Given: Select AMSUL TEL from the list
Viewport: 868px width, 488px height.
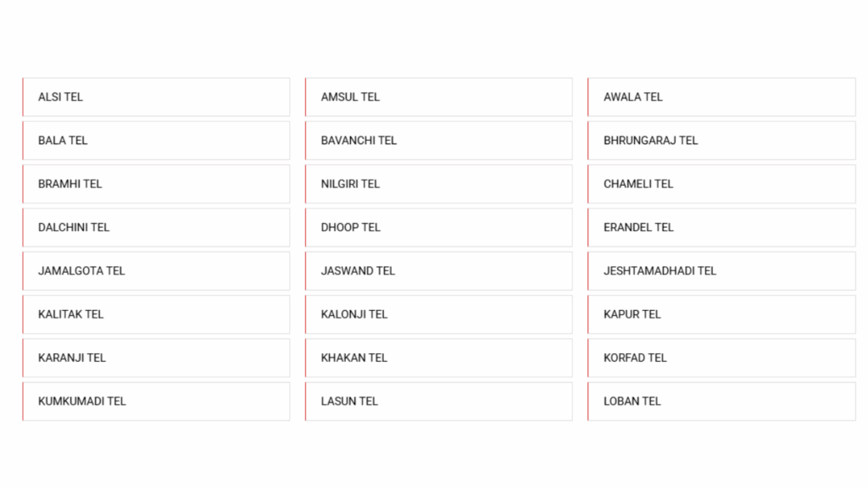Looking at the screenshot, I should [438, 97].
